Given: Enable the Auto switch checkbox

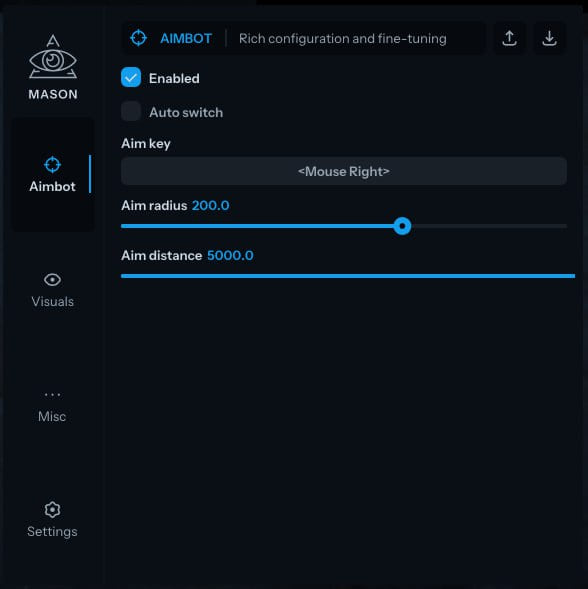Looking at the screenshot, I should pos(131,111).
